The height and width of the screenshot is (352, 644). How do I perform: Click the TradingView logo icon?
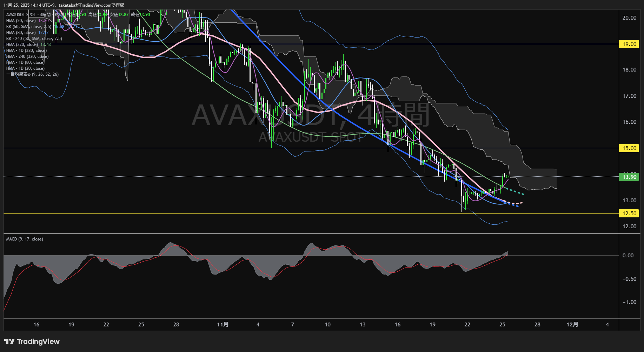[x=9, y=341]
